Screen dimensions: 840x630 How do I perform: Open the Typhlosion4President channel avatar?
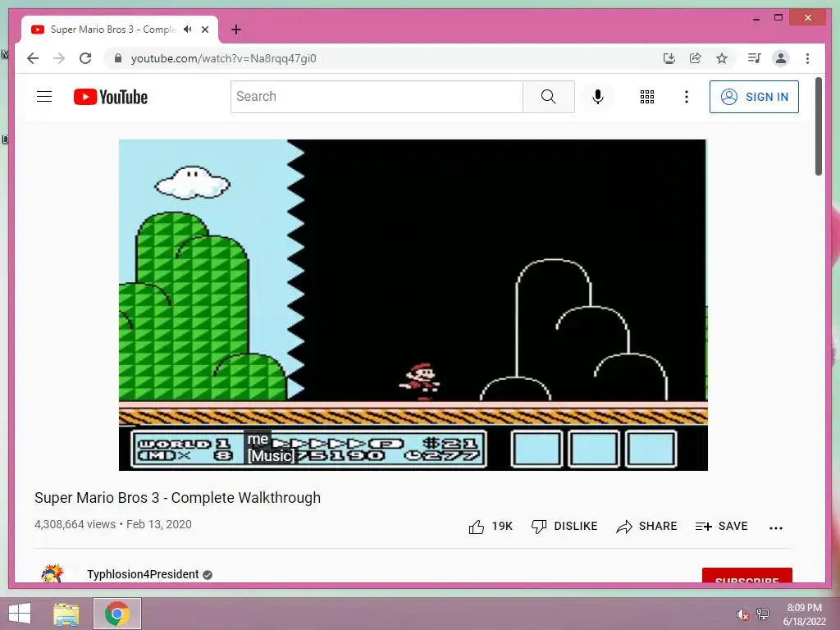(52, 573)
